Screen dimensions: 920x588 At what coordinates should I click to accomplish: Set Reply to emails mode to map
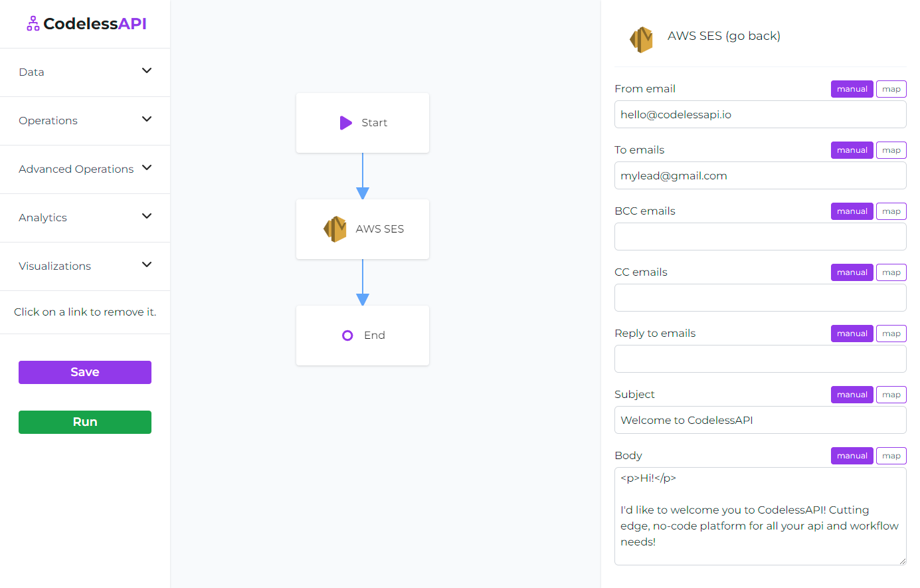[x=891, y=334]
